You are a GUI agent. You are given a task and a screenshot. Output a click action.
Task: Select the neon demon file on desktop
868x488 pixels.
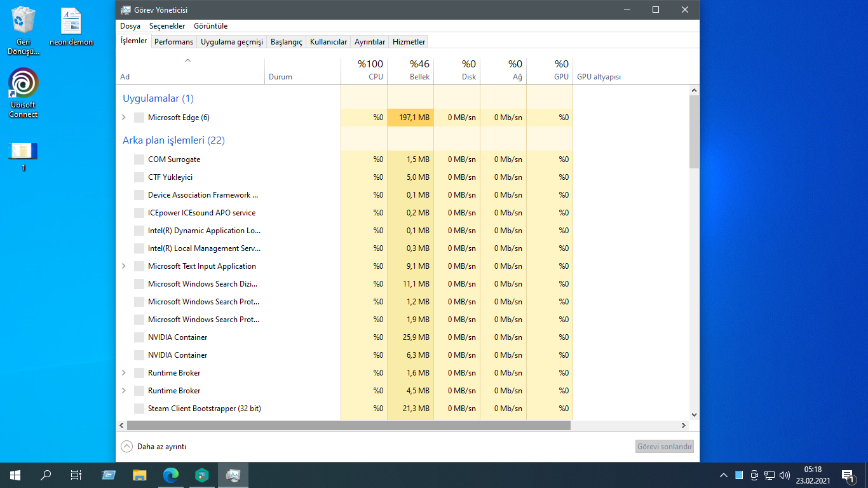click(x=71, y=27)
